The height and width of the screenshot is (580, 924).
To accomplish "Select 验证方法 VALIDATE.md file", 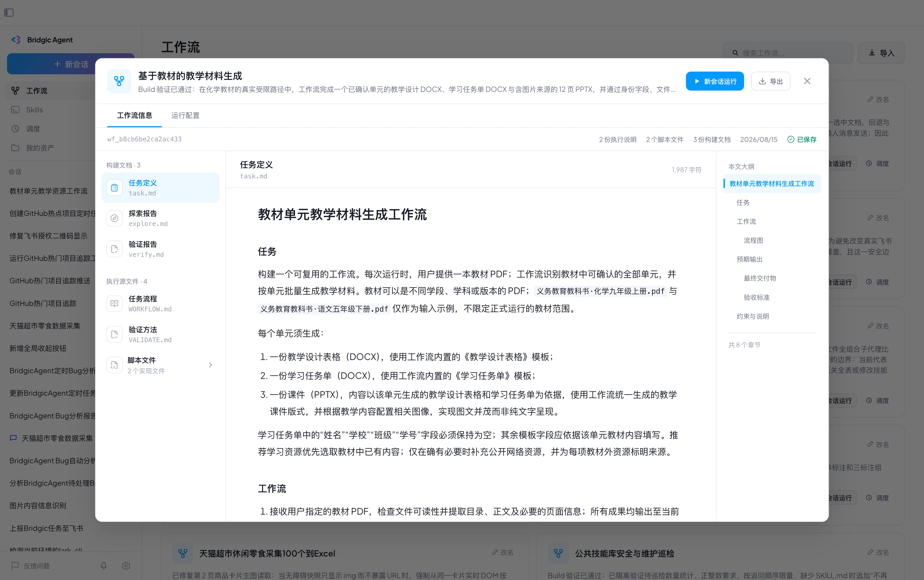I will coord(160,335).
